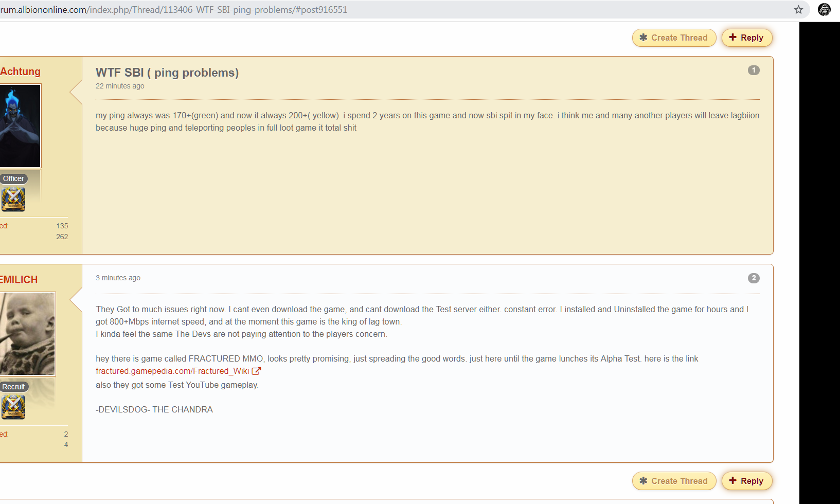Open Achtung's user profile name
This screenshot has width=840, height=504.
pyautogui.click(x=20, y=71)
